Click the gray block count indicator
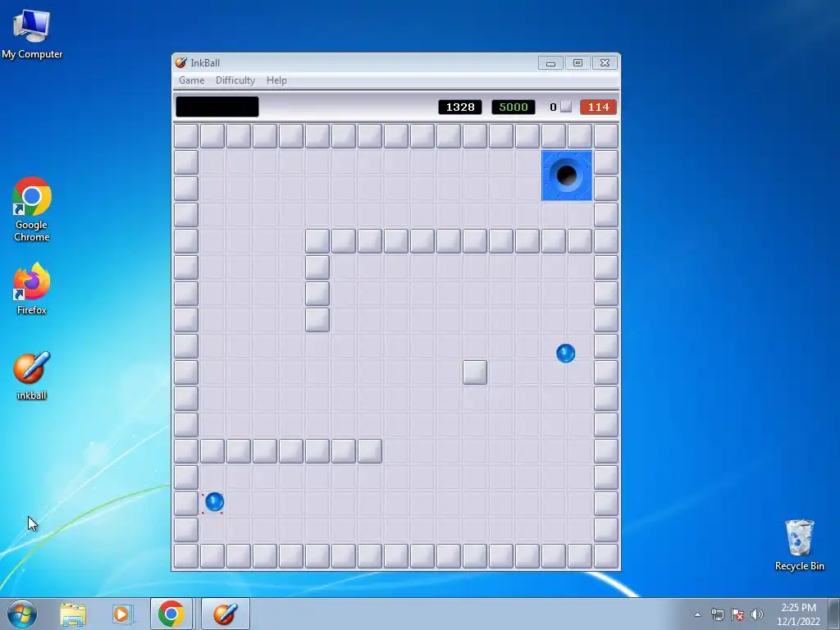840x630 pixels. [561, 107]
